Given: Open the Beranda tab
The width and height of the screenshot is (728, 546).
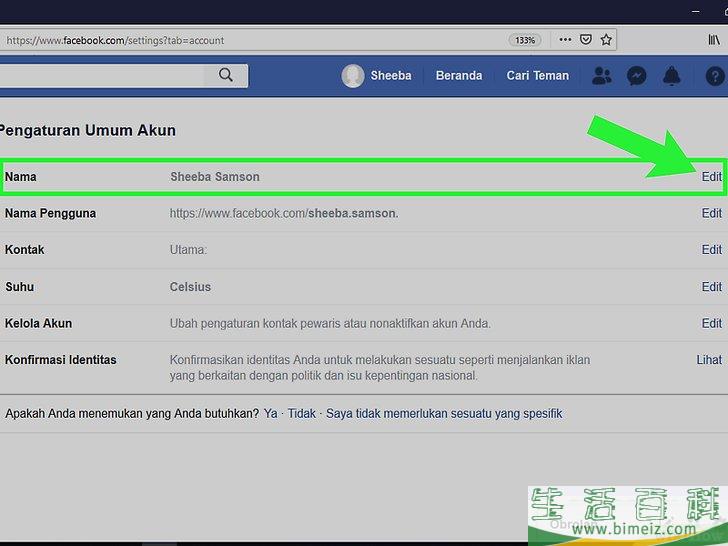Looking at the screenshot, I should pyautogui.click(x=459, y=75).
